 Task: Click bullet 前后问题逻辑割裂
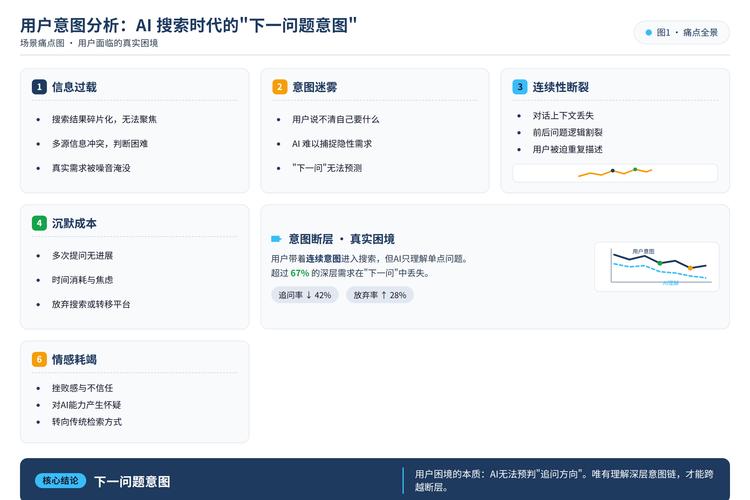568,132
